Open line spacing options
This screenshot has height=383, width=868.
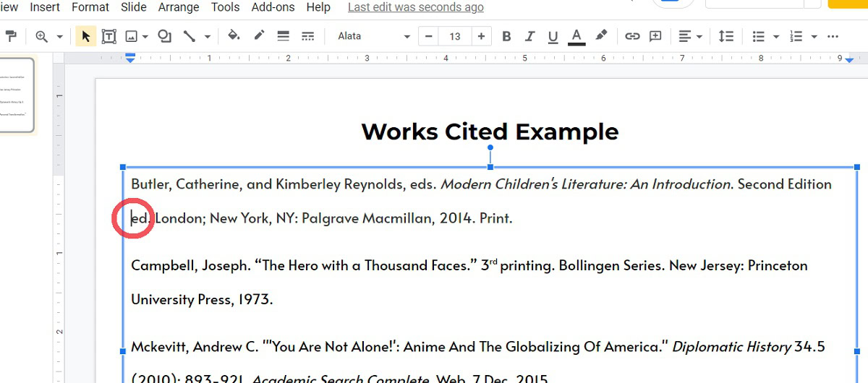tap(726, 36)
